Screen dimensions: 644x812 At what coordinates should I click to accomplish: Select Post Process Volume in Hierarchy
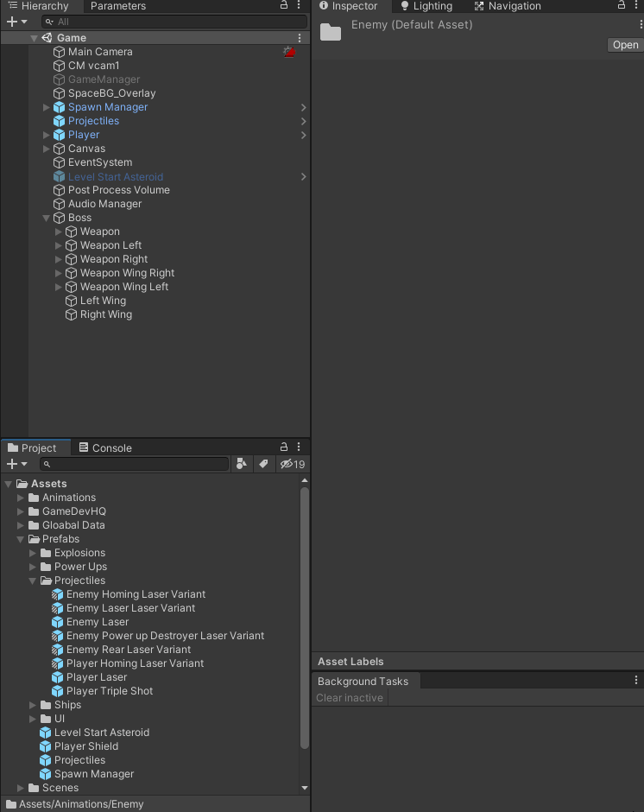pyautogui.click(x=118, y=190)
